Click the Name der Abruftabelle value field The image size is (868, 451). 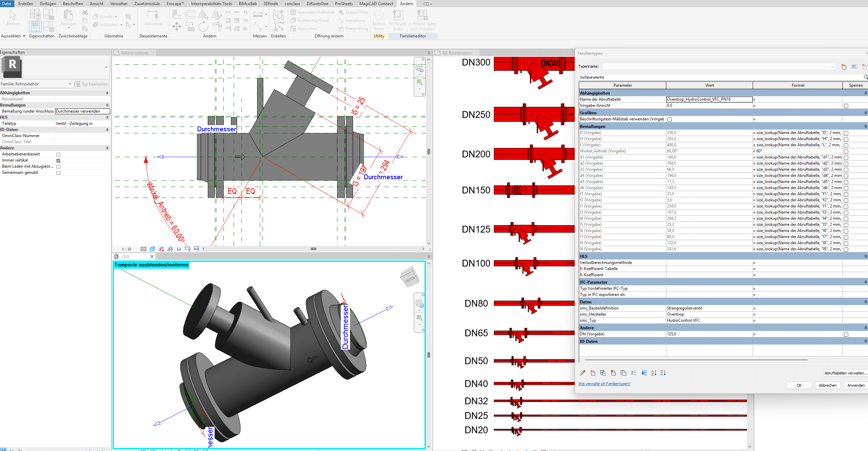709,99
